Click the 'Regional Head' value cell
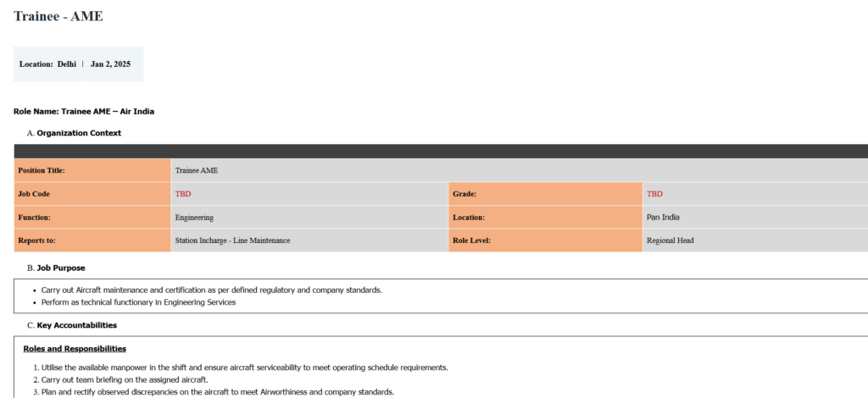Viewport: 868px width, 398px height. (x=755, y=240)
